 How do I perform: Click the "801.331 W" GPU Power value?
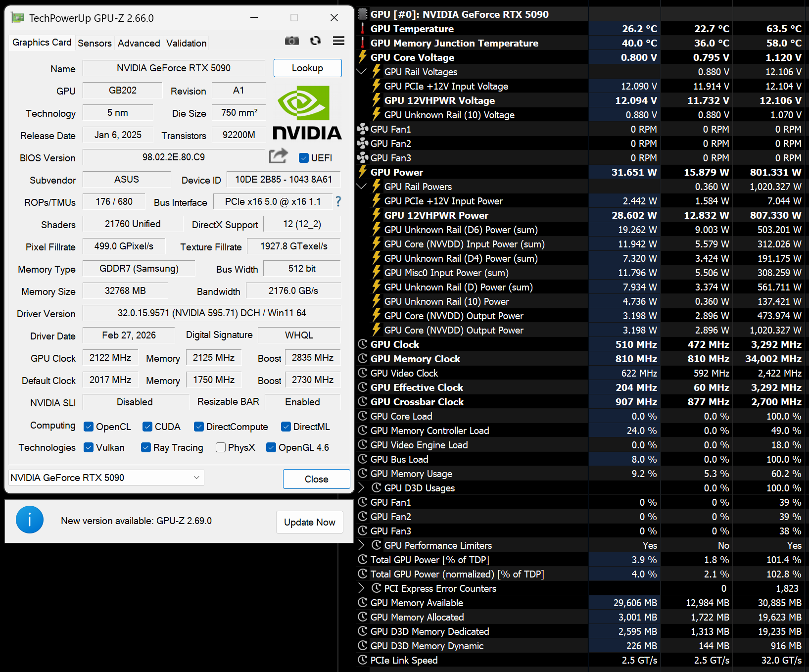point(775,172)
